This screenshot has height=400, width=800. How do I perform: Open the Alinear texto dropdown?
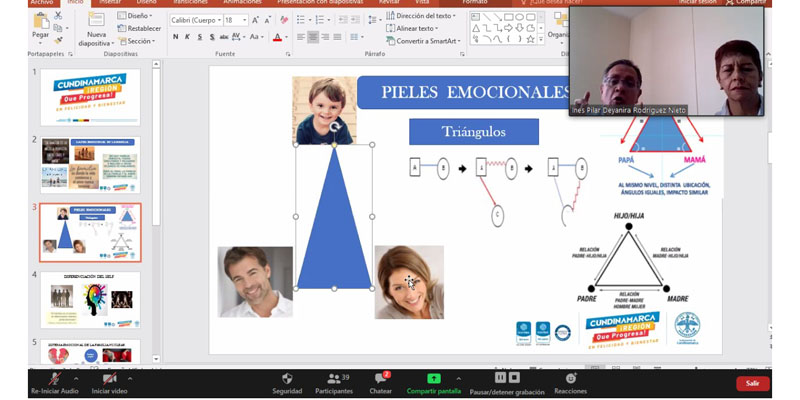412,29
